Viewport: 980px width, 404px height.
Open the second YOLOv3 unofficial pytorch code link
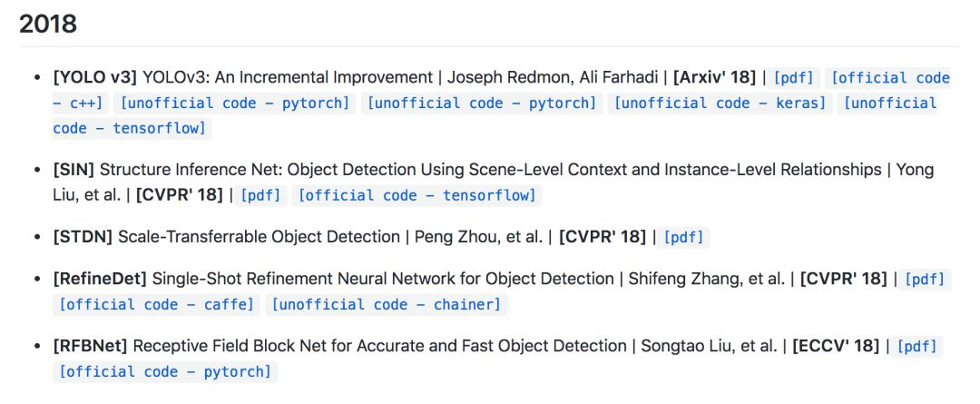(x=482, y=103)
